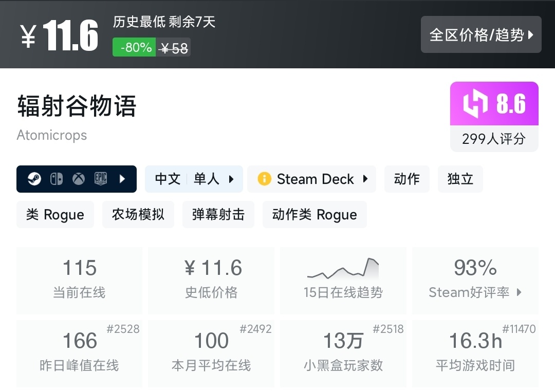Select the 独立 genre tag
The width and height of the screenshot is (555, 392).
pyautogui.click(x=460, y=179)
